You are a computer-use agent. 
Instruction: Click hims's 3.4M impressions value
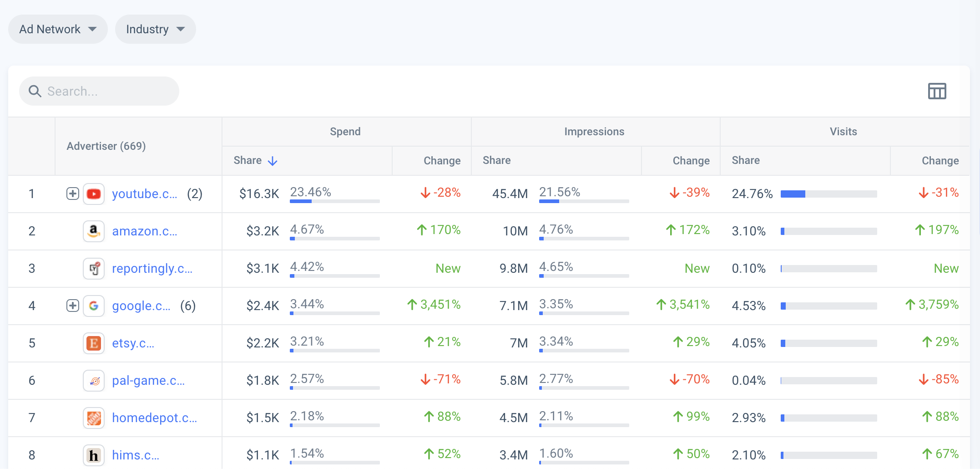click(x=514, y=455)
